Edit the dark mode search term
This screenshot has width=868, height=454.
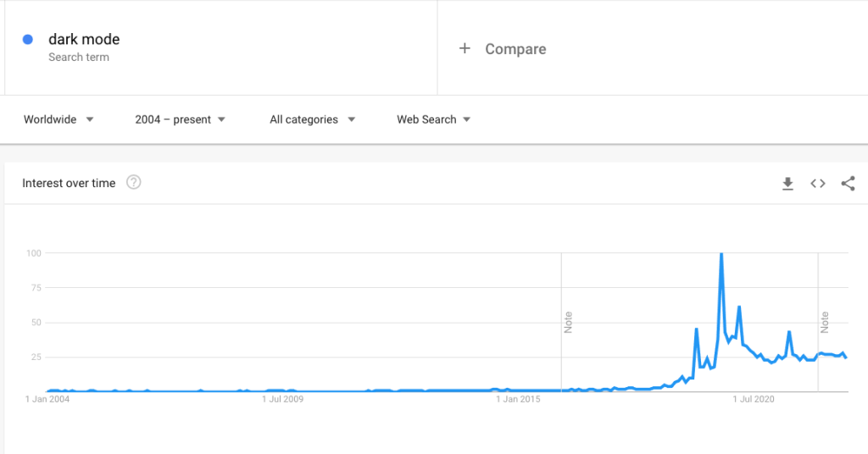pyautogui.click(x=84, y=40)
